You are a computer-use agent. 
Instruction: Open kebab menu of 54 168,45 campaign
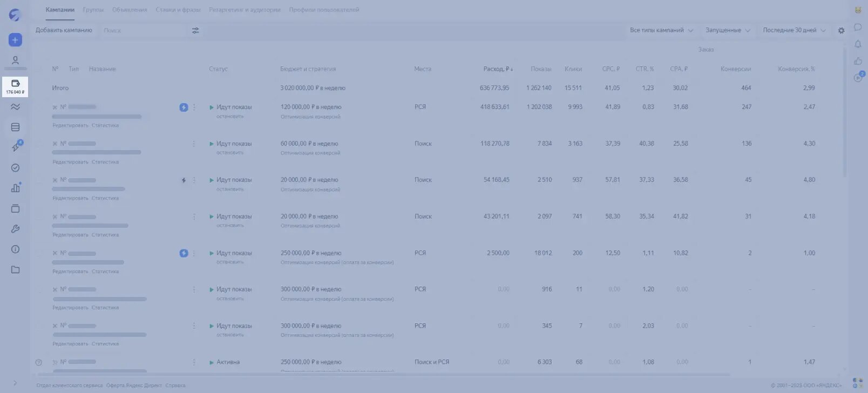coord(194,180)
